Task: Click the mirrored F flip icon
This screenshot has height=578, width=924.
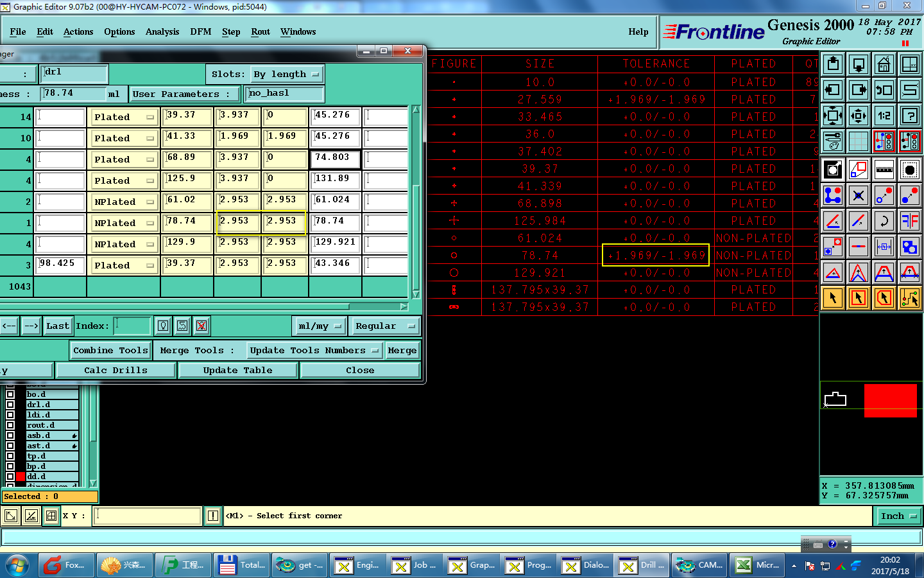Action: point(910,221)
